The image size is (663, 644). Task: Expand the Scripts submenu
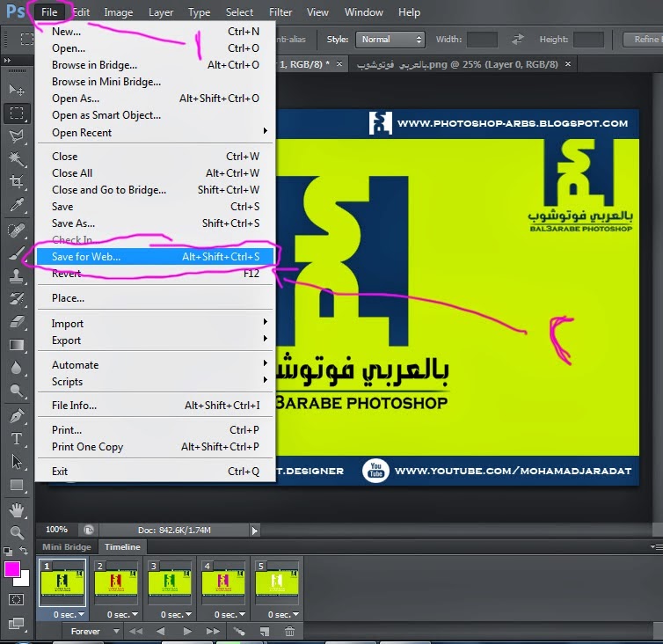tap(155, 381)
